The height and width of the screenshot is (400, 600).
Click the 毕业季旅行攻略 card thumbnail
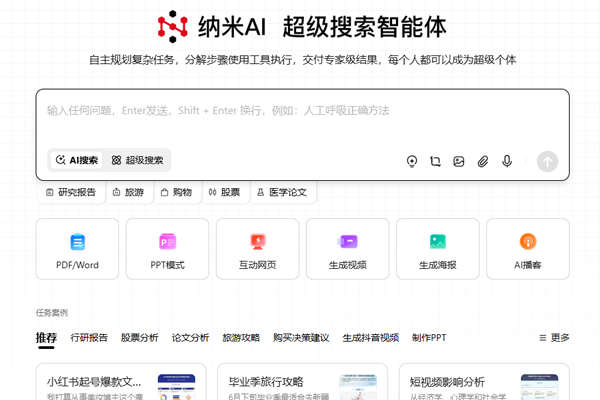coord(358,387)
